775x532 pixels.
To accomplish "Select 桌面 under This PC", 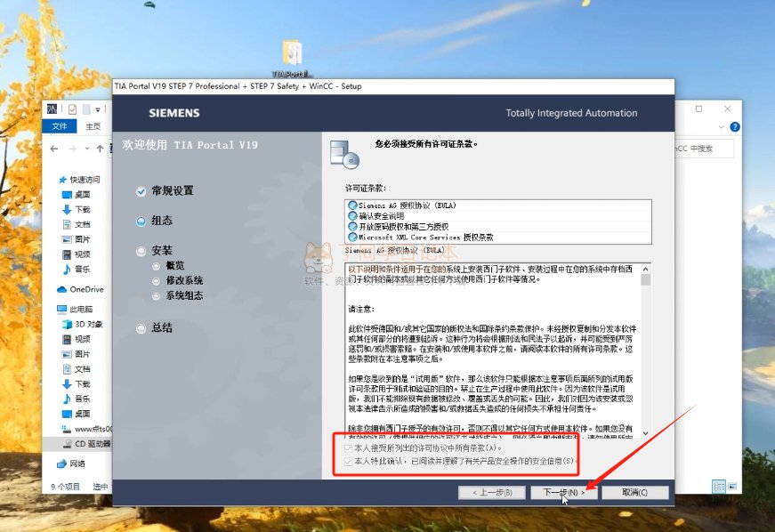I will point(77,414).
